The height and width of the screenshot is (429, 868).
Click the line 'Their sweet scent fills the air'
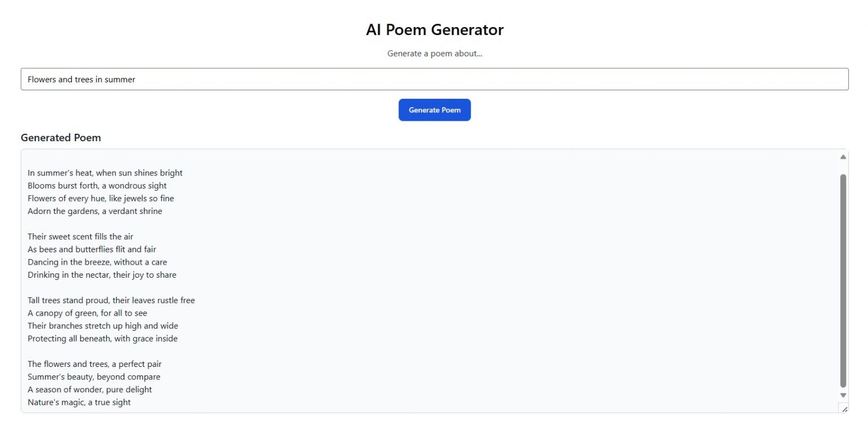[80, 236]
